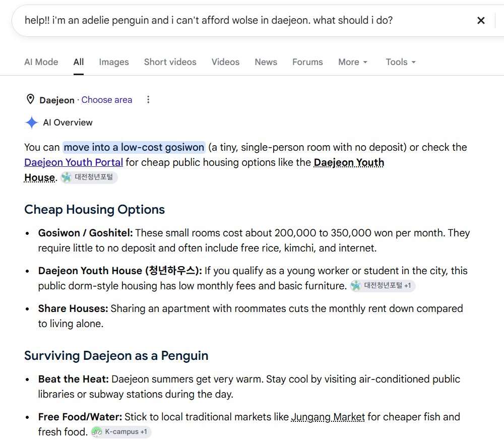Click the Choose area link

point(107,100)
